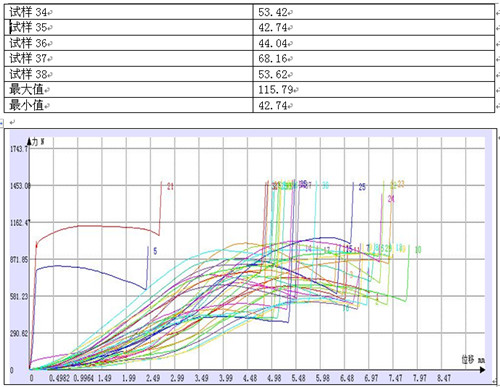Click the 42.74 value beside 试样 35

coord(374,27)
